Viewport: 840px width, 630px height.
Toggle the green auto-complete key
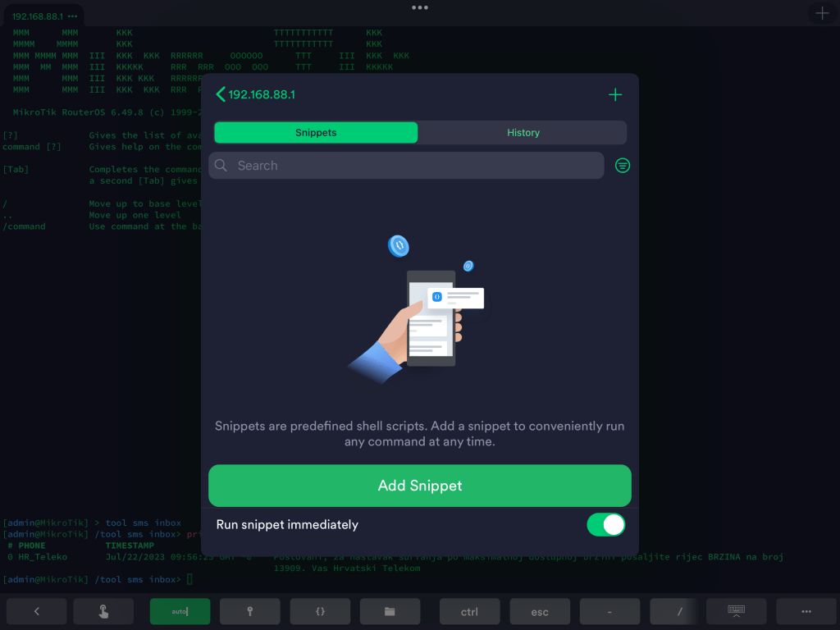coord(180,611)
